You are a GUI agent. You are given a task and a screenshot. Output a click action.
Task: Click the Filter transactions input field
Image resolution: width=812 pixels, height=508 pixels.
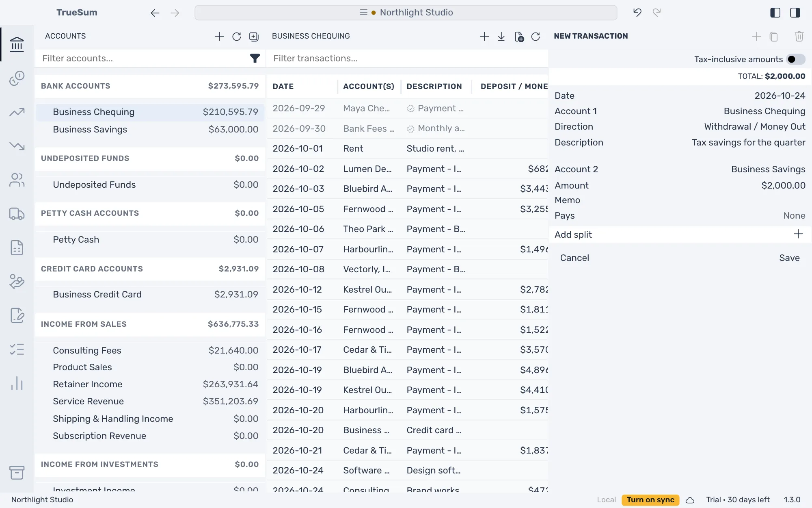pos(408,59)
